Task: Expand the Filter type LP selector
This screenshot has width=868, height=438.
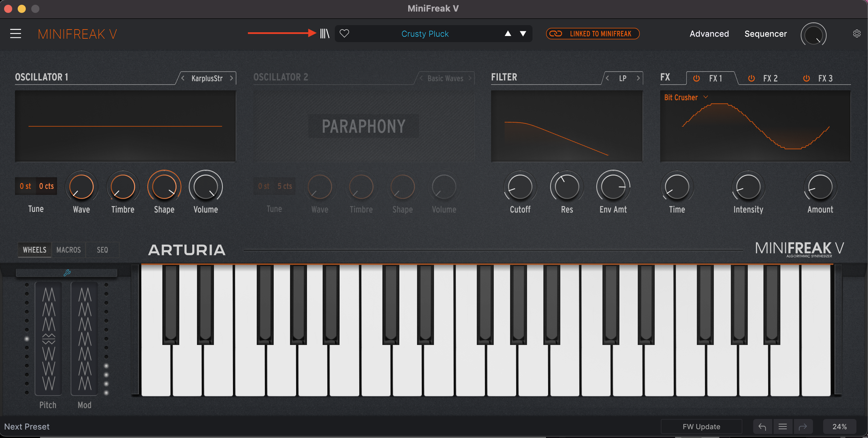Action: click(x=622, y=78)
